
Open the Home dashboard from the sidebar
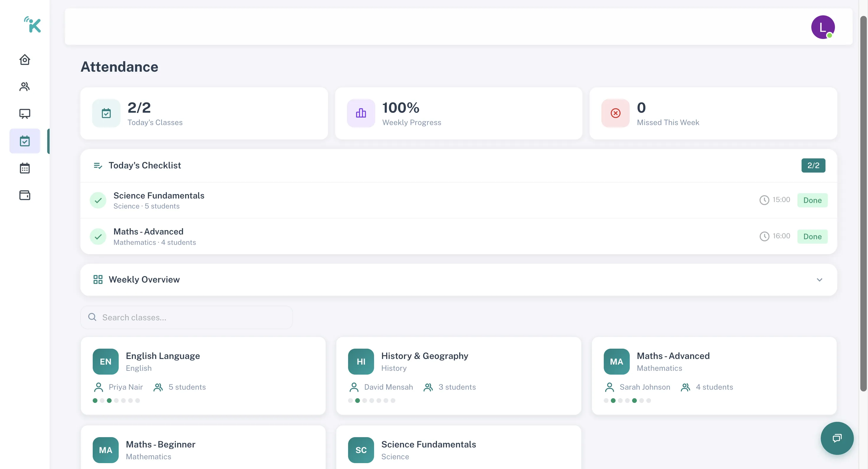[25, 60]
